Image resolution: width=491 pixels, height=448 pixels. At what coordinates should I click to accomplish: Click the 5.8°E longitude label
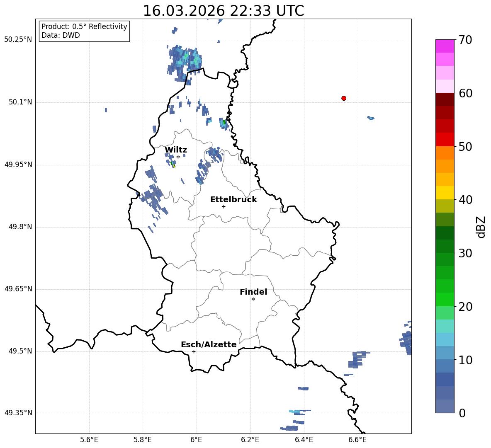pyautogui.click(x=143, y=440)
